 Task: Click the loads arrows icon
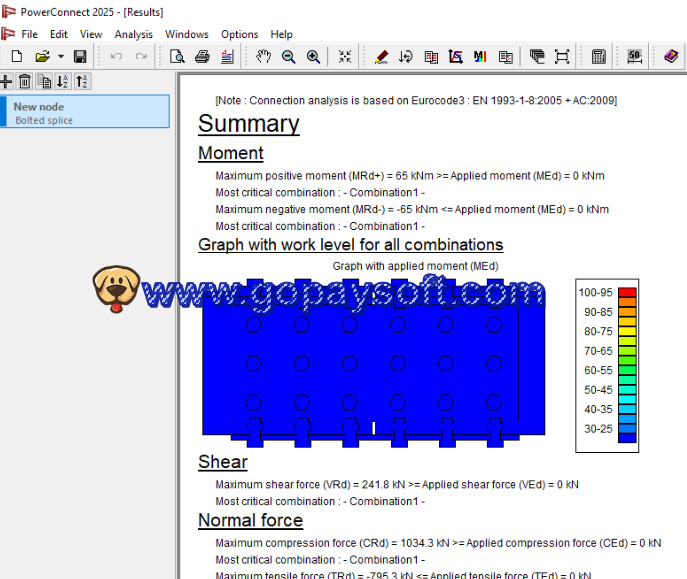[406, 56]
